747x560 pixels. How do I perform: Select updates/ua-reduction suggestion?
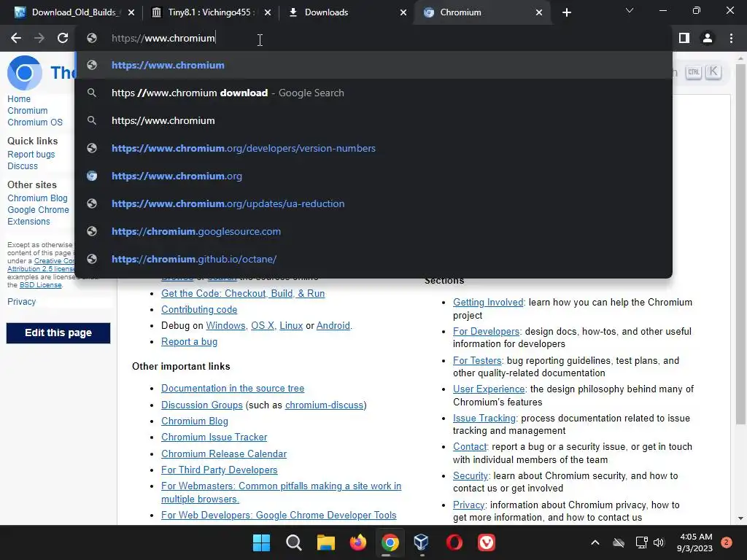373,203
